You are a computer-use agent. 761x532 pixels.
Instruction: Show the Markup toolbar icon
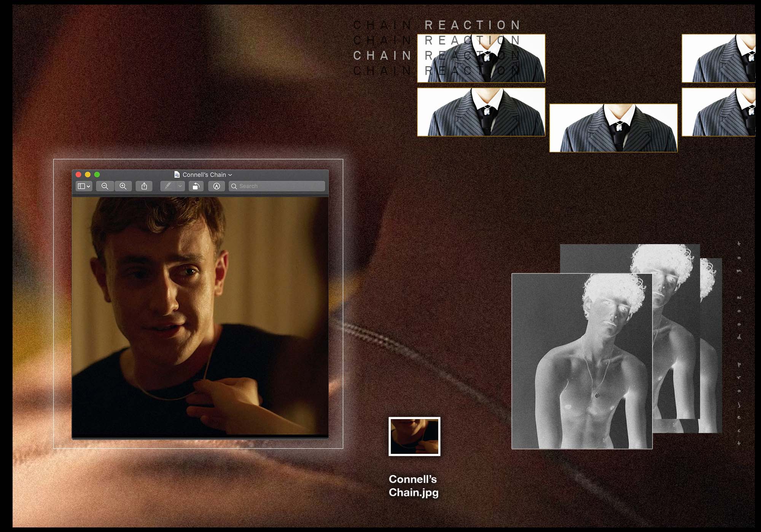click(217, 186)
